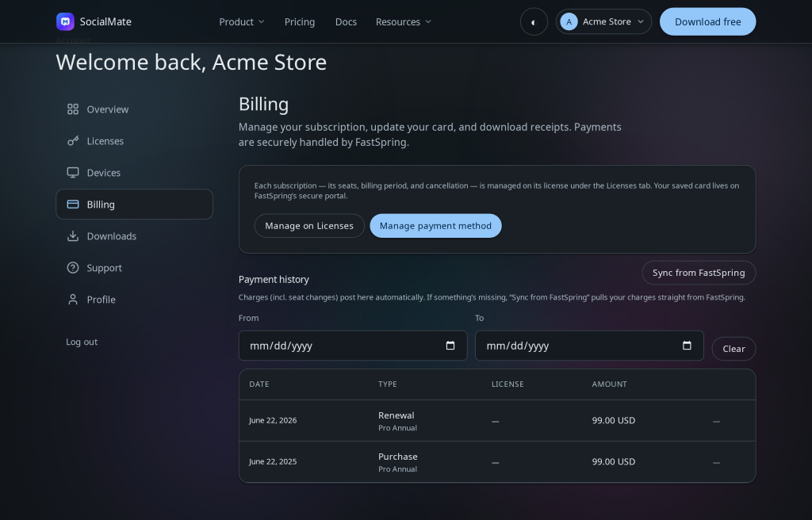Click Log out in the sidebar

point(82,342)
